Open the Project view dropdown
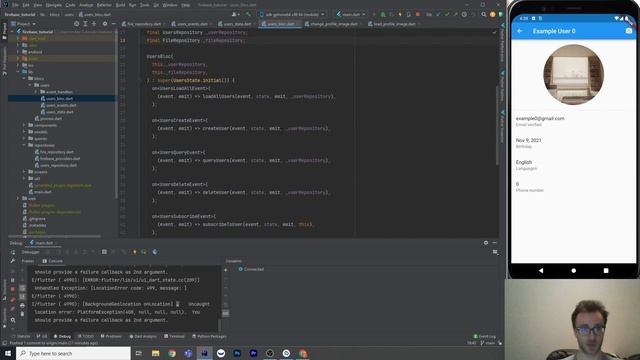This screenshot has width=640, height=360. [x=23, y=24]
